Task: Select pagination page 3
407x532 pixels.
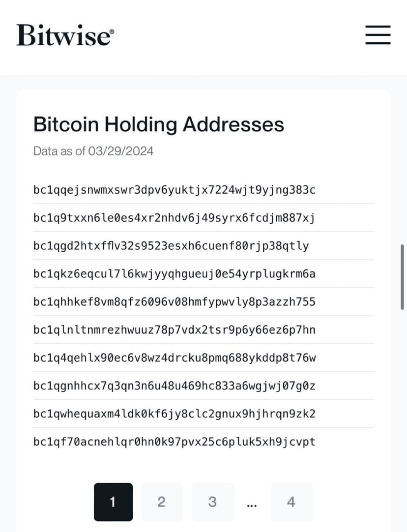Action: 212,502
